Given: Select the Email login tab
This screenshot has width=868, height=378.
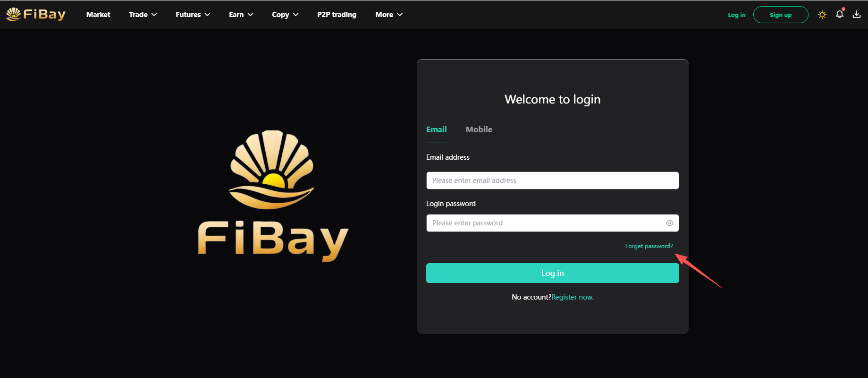Looking at the screenshot, I should pos(436,129).
